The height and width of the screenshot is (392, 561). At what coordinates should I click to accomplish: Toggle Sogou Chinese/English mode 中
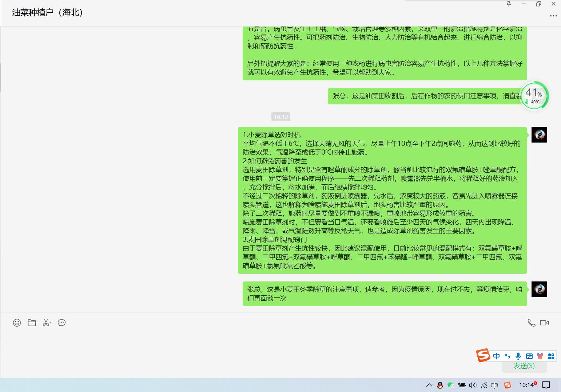[x=497, y=356]
